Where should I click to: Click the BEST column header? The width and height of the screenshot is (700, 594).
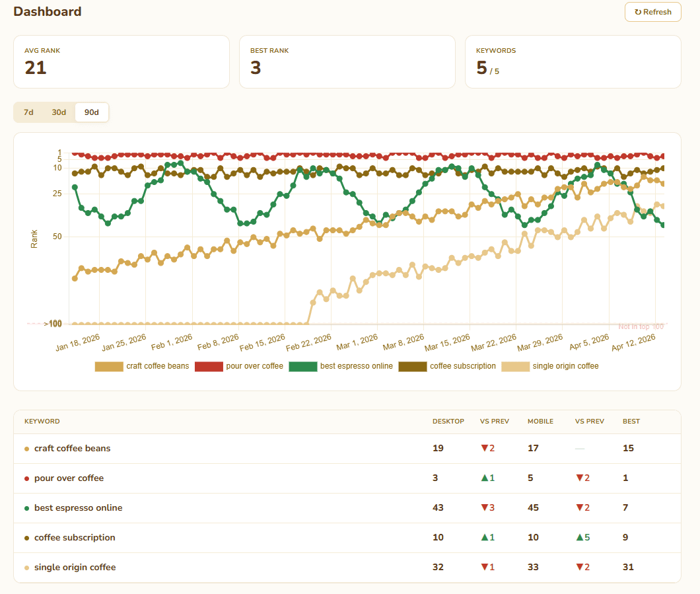(631, 421)
